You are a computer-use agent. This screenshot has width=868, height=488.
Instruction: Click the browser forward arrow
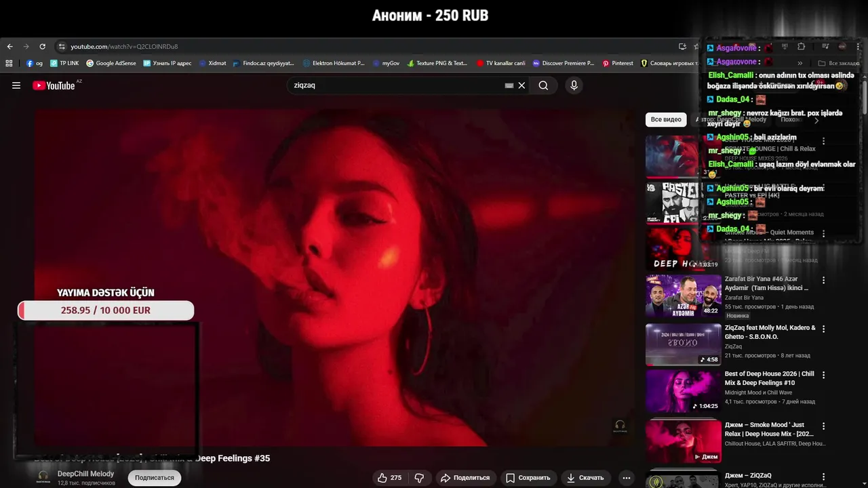pyautogui.click(x=26, y=47)
